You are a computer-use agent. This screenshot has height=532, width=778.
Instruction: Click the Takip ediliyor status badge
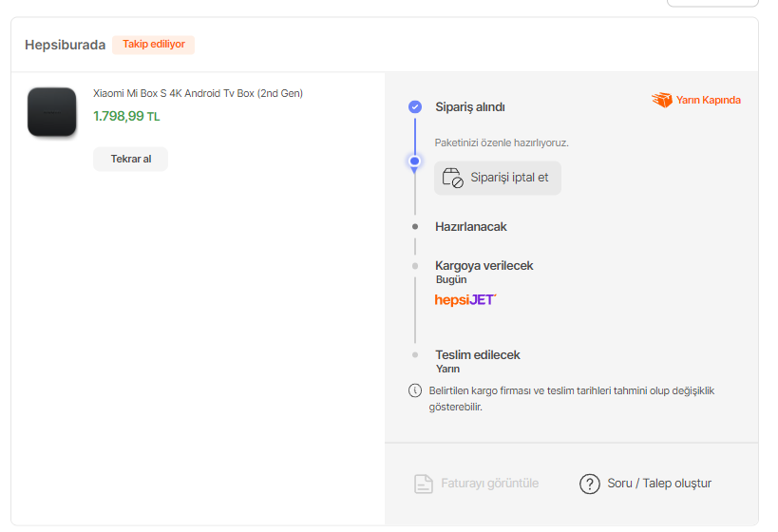click(x=153, y=45)
